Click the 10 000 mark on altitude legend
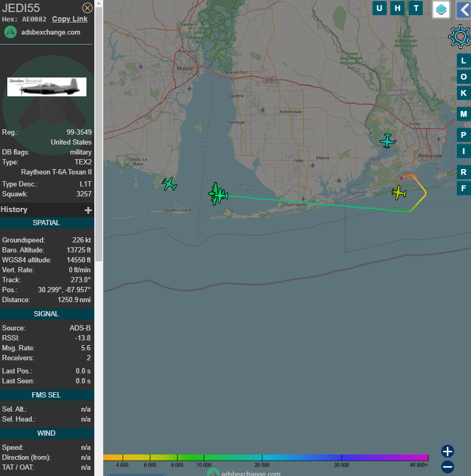 [x=204, y=465]
